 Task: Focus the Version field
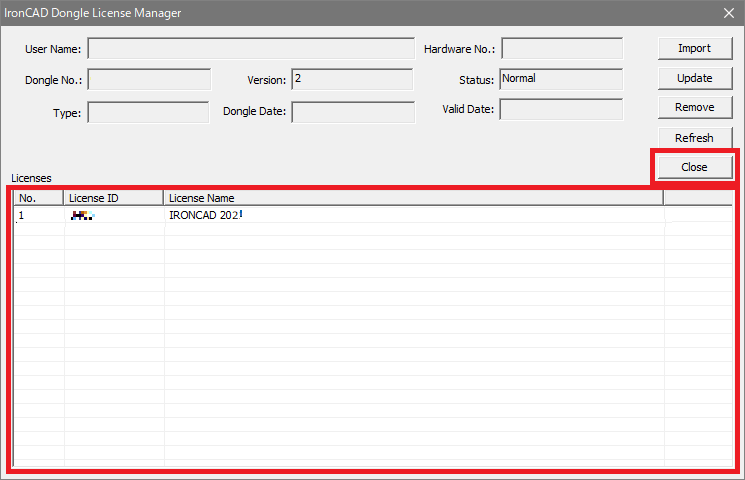coord(352,80)
